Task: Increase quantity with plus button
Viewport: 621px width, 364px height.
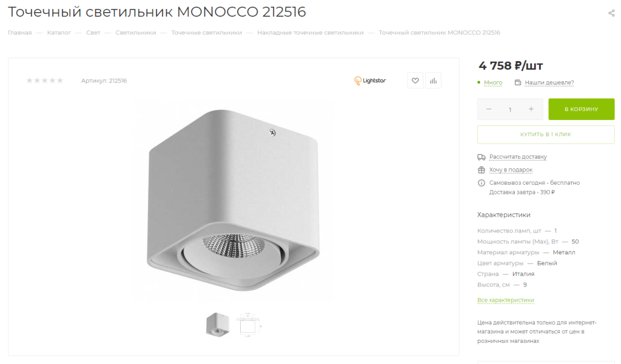Action: (x=531, y=109)
